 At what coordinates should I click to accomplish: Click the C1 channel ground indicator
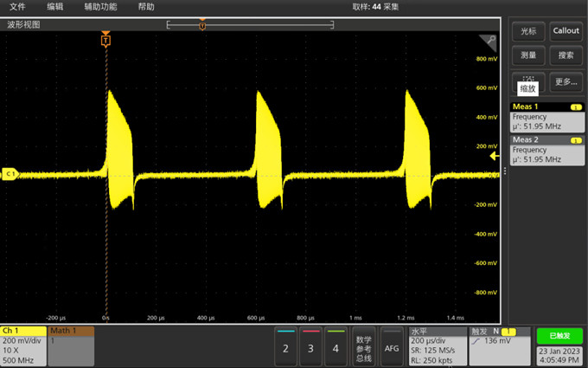(x=11, y=174)
